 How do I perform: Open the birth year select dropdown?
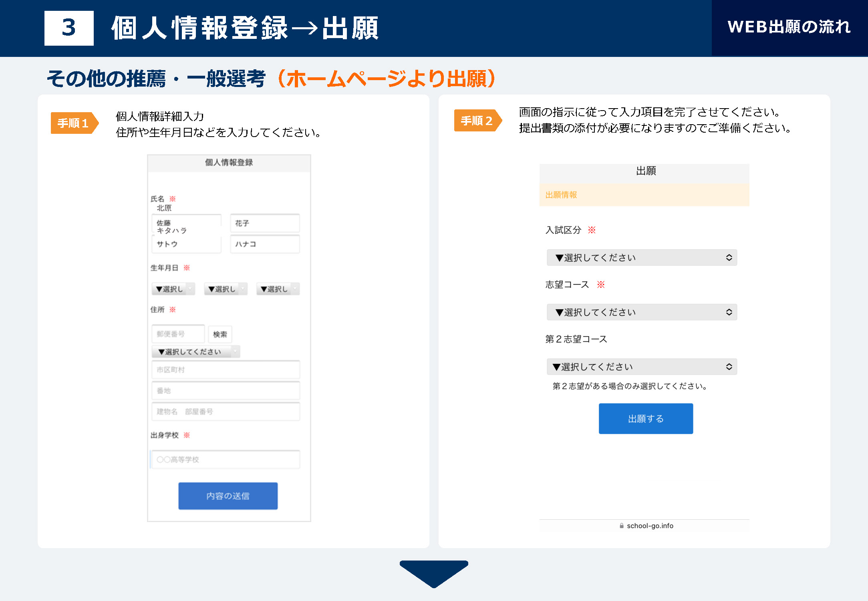173,289
